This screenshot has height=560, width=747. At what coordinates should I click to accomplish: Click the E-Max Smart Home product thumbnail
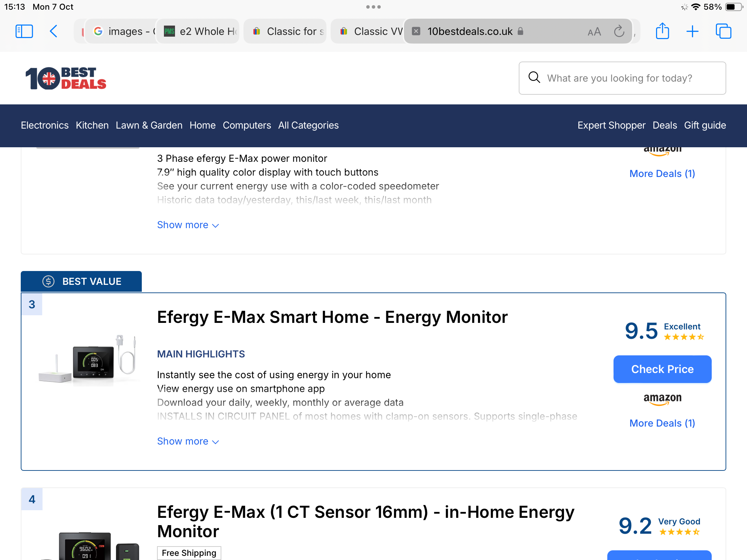click(88, 361)
